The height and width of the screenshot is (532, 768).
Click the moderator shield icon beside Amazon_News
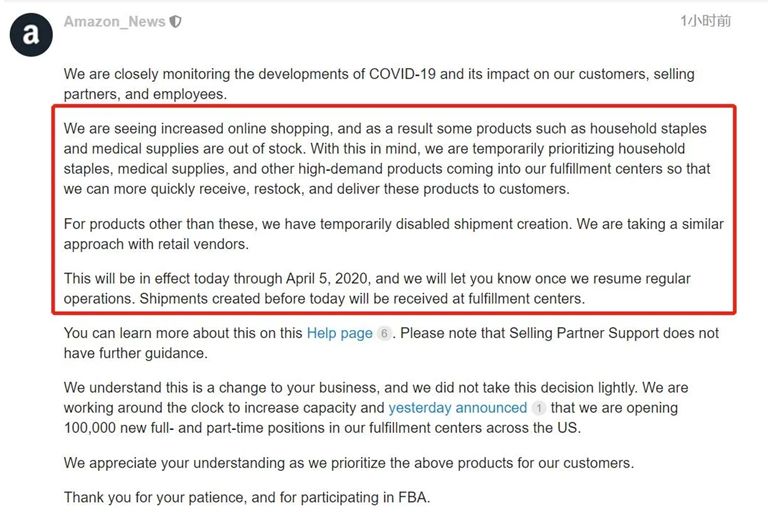click(176, 21)
